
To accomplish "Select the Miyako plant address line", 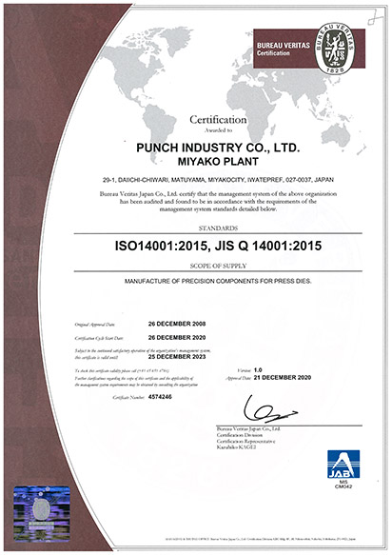I will point(218,180).
